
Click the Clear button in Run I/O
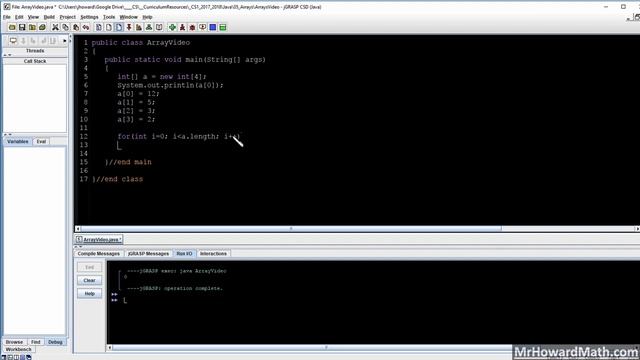[x=89, y=280]
